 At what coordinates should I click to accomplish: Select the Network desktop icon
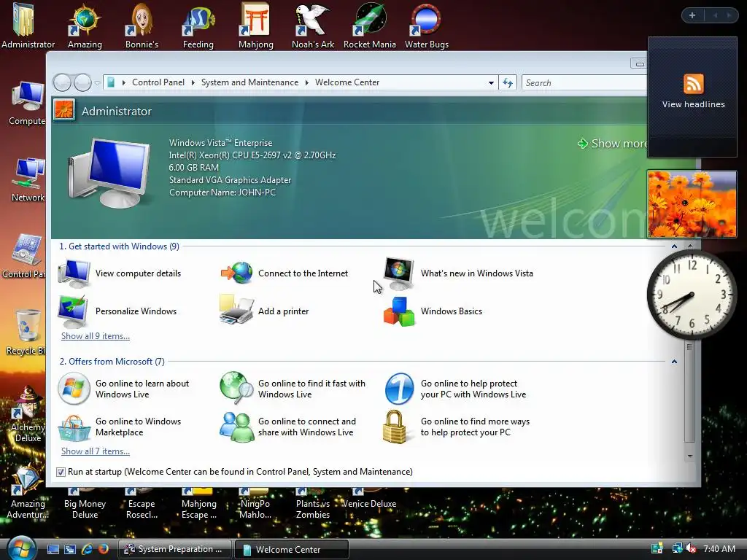pos(28,179)
